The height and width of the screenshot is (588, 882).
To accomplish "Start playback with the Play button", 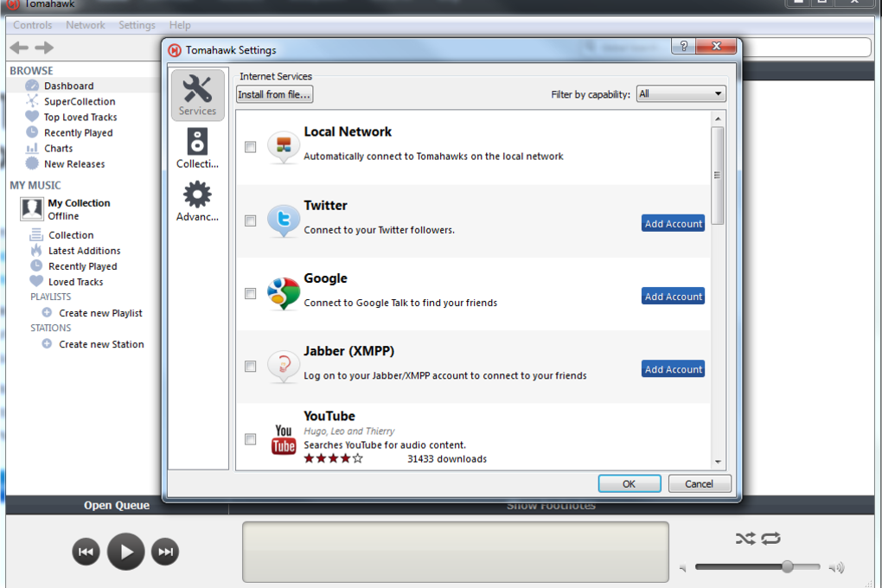I will tap(126, 552).
